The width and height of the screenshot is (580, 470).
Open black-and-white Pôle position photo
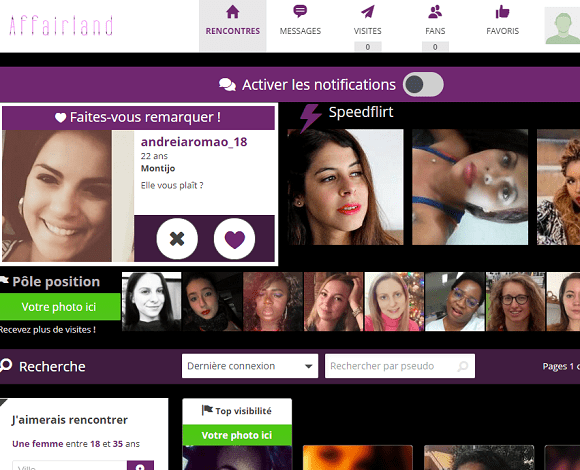tap(152, 301)
